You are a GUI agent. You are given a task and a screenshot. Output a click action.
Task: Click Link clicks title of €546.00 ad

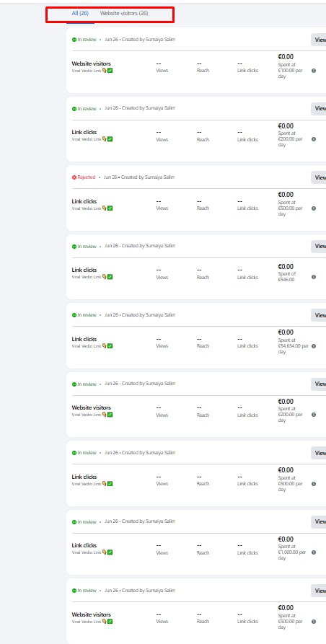pyautogui.click(x=84, y=270)
